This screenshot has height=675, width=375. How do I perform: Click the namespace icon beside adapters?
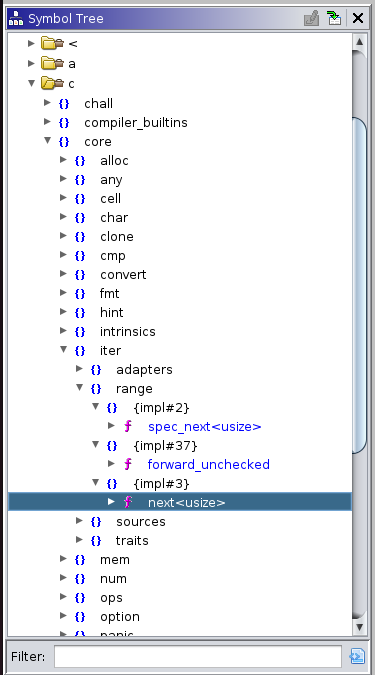tap(96, 369)
